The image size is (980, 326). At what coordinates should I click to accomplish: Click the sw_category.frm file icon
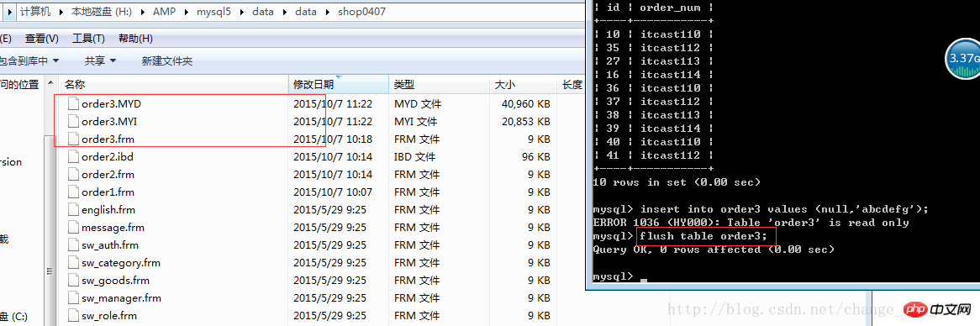click(x=72, y=262)
